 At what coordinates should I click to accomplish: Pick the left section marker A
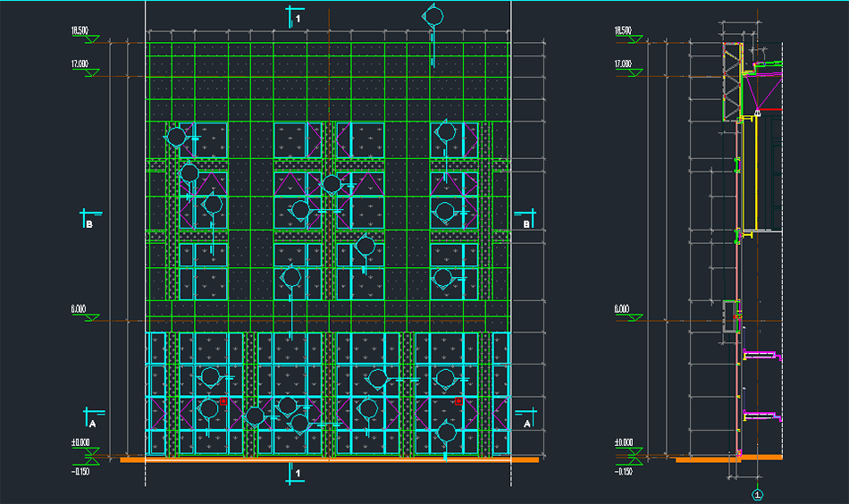coord(92,419)
